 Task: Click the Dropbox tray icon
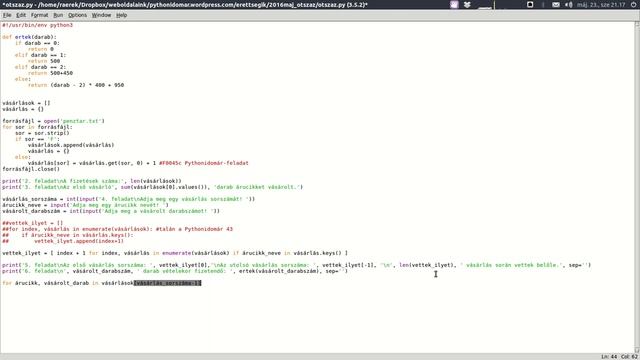coord(467,4)
